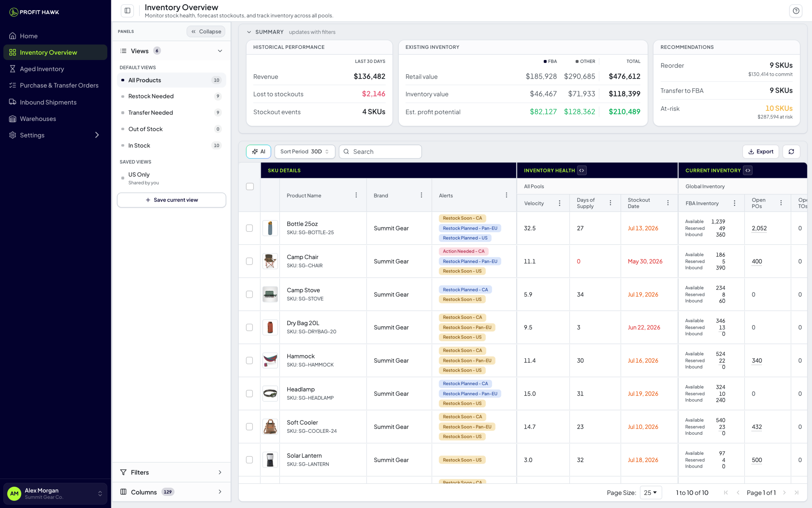Click the Headlamp product thumbnail
Image resolution: width=812 pixels, height=508 pixels.
[x=270, y=393]
